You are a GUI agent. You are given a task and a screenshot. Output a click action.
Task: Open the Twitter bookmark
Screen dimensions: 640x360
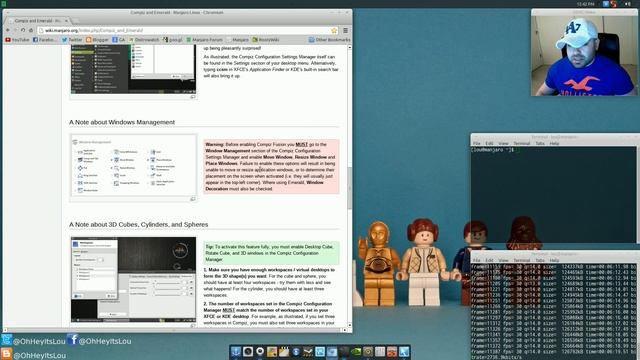72,40
